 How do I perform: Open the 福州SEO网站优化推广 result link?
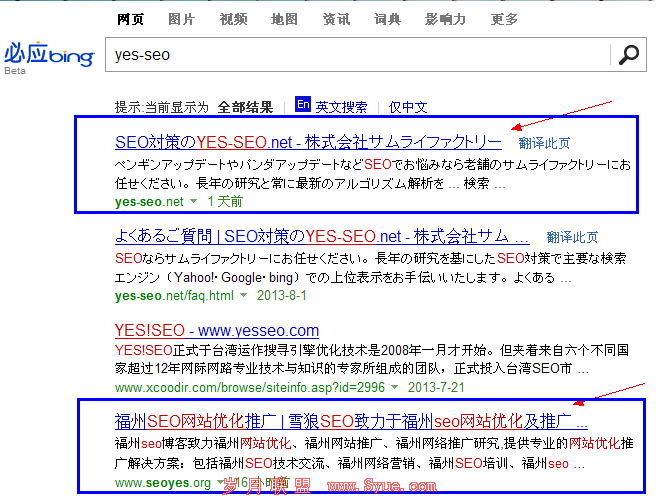pos(351,421)
